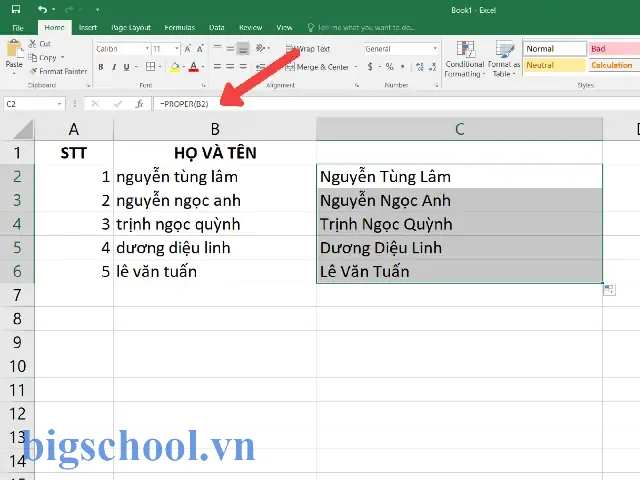Click the Select All corner triangle
This screenshot has width=640, height=480.
point(23,129)
